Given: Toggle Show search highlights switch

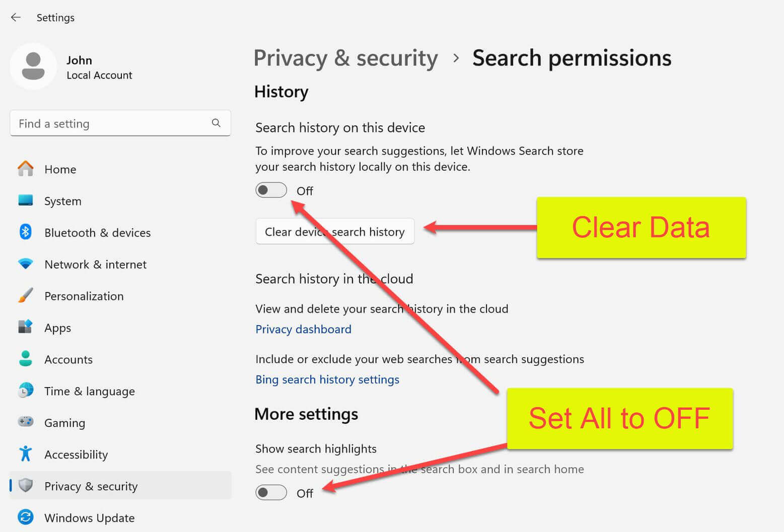Looking at the screenshot, I should click(271, 493).
